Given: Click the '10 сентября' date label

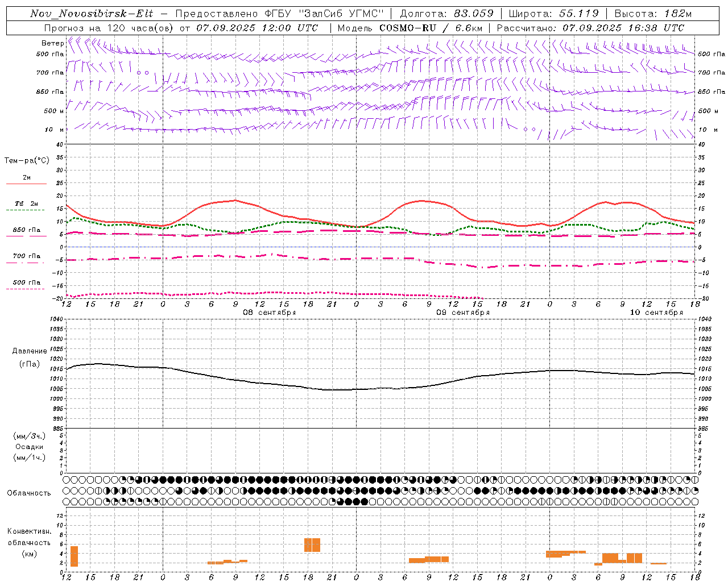Looking at the screenshot, I should click(x=656, y=313).
